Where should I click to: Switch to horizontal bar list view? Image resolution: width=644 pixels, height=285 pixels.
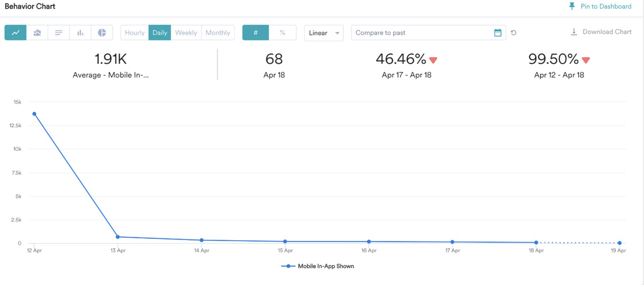click(59, 33)
